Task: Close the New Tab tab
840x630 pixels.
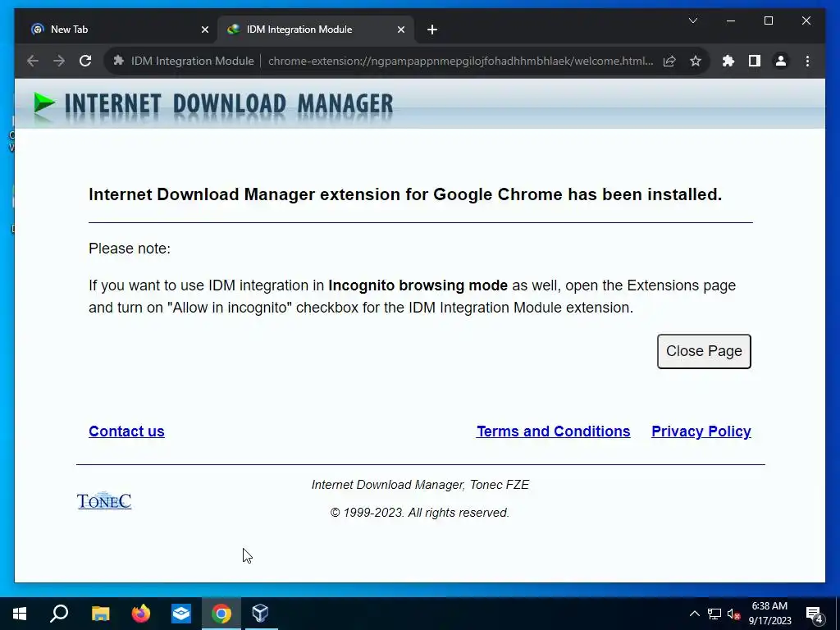Action: click(204, 30)
